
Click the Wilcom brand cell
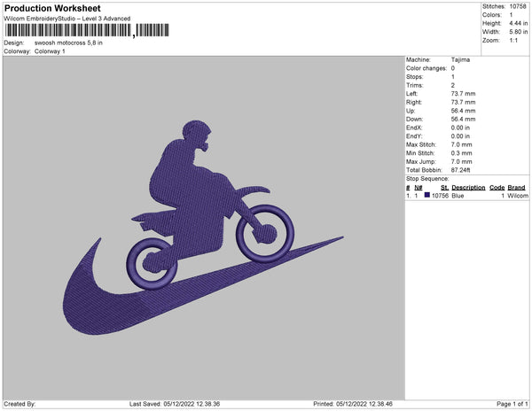[x=518, y=196]
